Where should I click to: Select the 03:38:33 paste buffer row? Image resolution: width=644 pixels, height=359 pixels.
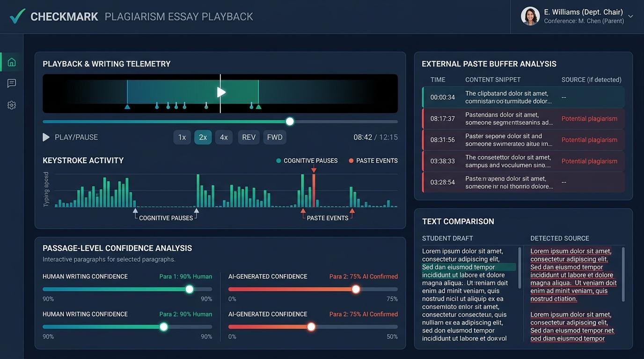pyautogui.click(x=523, y=161)
